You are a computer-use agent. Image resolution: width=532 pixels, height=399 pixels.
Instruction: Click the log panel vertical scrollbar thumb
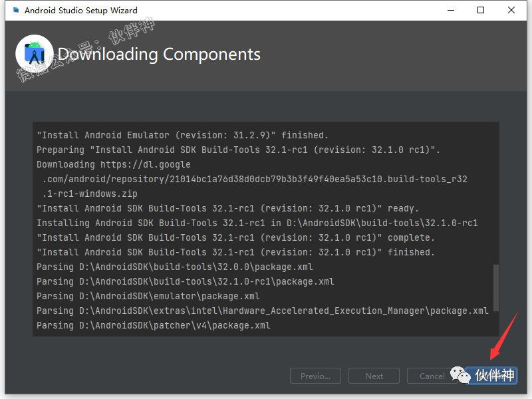[x=495, y=288]
